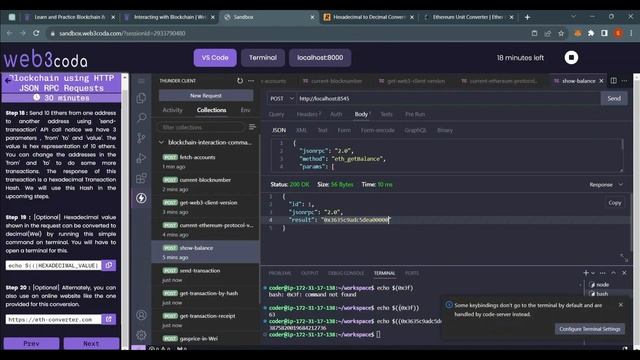Select the XML body type
Viewport: 640px width, 360px height.
coord(301,130)
